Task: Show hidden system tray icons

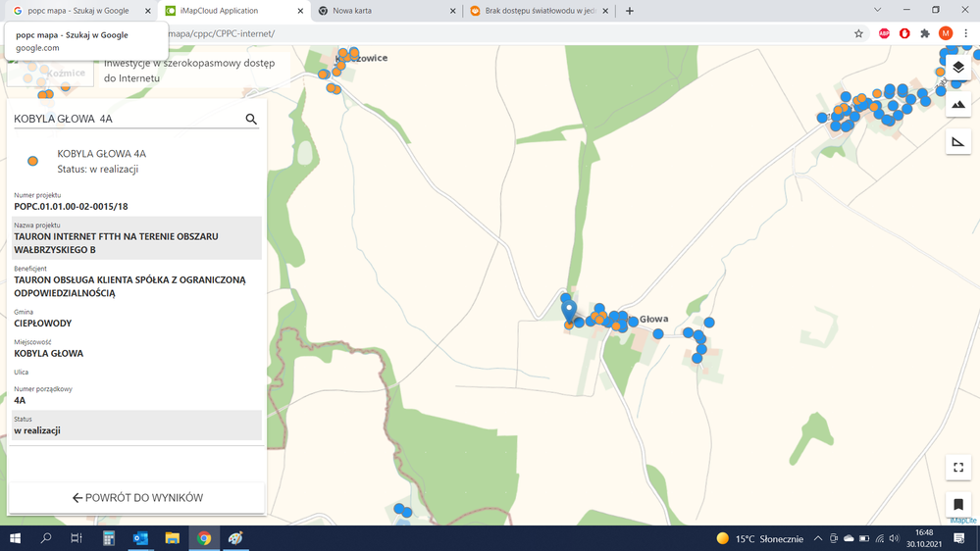Action: (818, 538)
